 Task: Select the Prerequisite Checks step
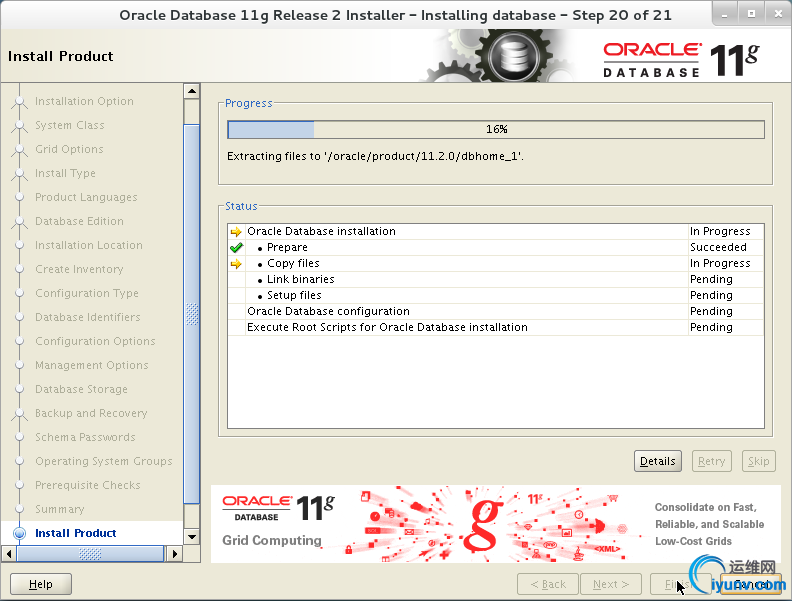tap(87, 485)
